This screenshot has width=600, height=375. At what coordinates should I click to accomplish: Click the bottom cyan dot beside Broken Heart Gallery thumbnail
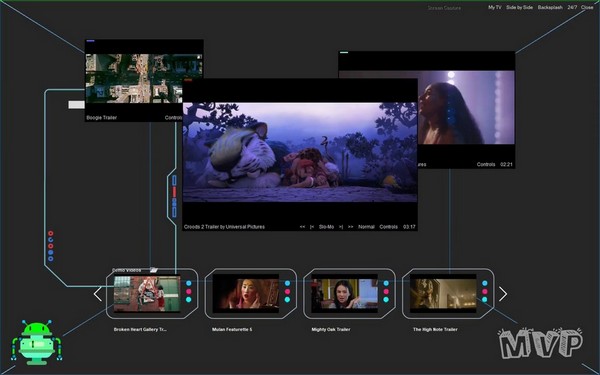tap(189, 300)
